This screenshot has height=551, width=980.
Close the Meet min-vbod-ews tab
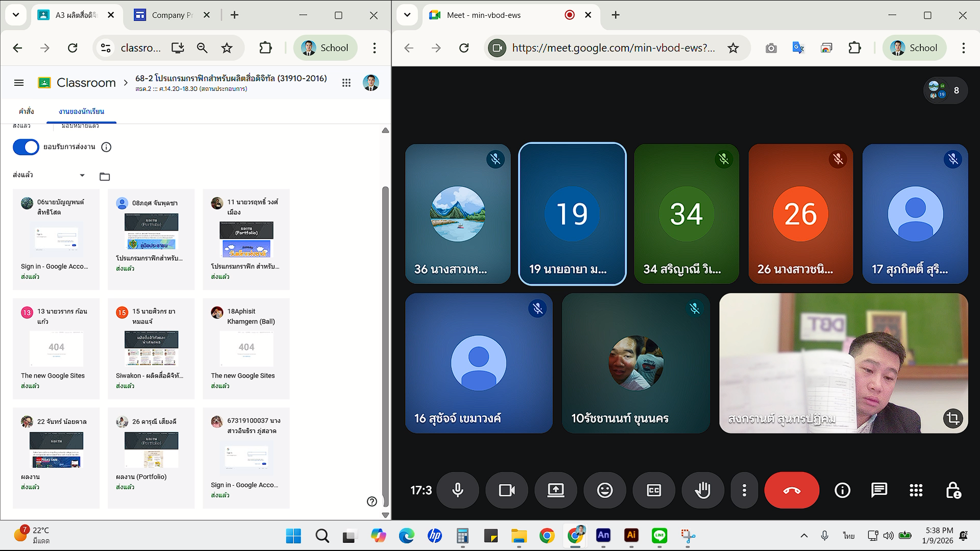pos(588,15)
